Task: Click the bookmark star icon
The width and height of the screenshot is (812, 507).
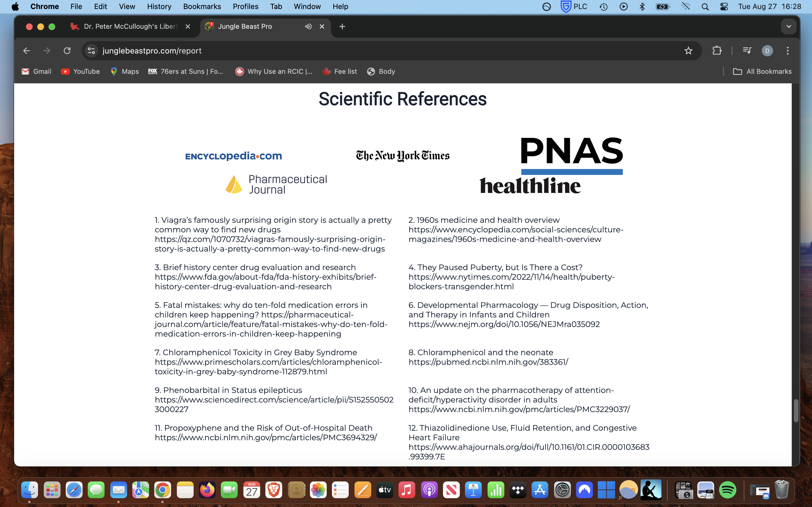Action: coord(688,51)
